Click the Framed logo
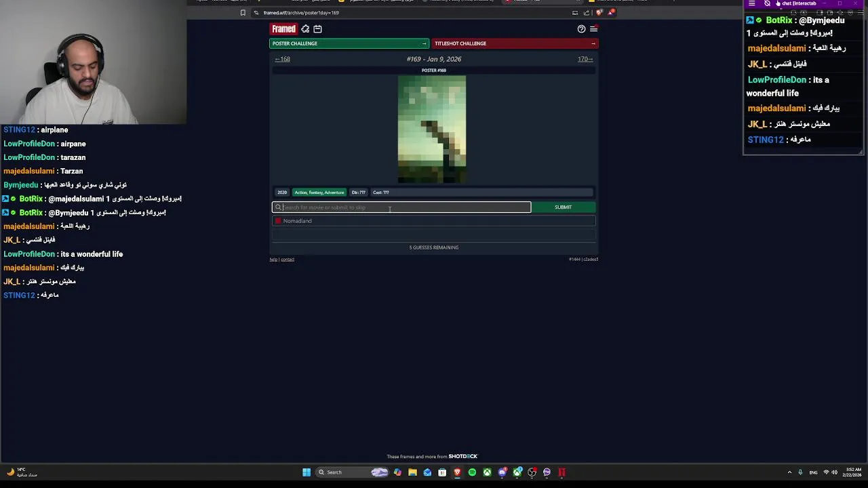Screen dimensions: 868x488 coord(283,29)
